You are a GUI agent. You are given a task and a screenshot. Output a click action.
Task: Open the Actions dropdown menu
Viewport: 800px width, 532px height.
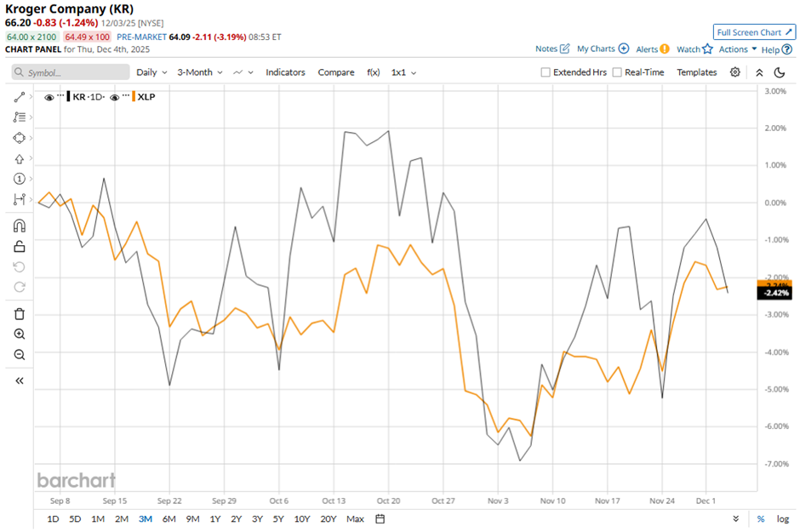point(738,49)
